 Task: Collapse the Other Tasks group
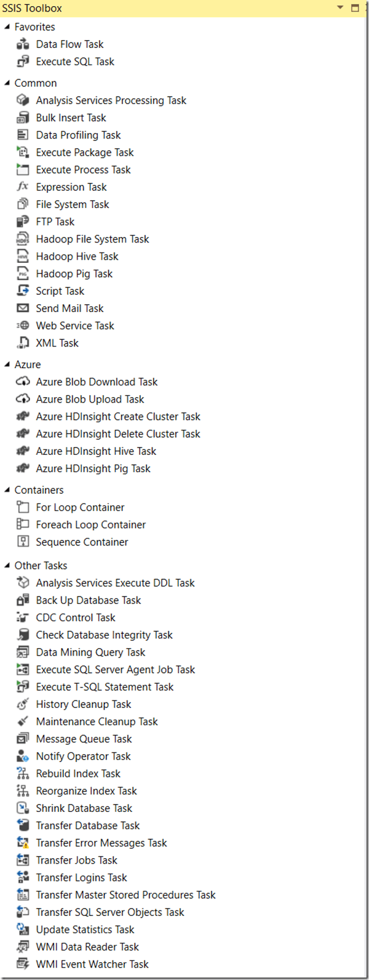pyautogui.click(x=7, y=565)
